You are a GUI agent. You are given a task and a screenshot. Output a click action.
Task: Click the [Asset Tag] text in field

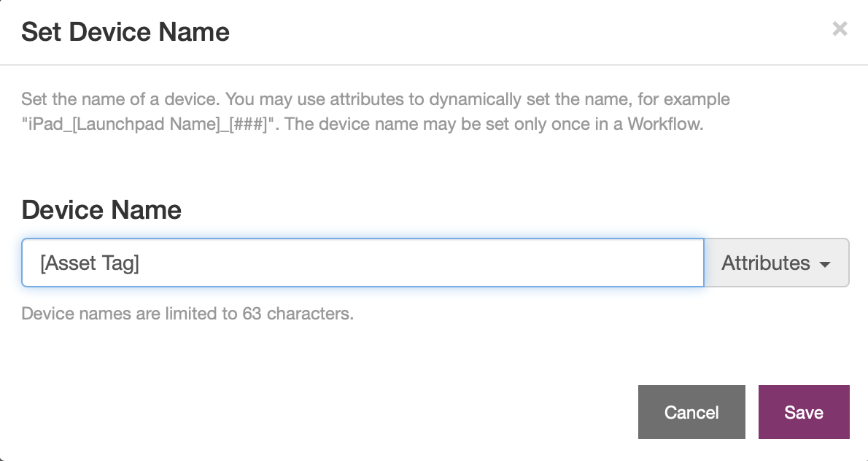[x=90, y=263]
